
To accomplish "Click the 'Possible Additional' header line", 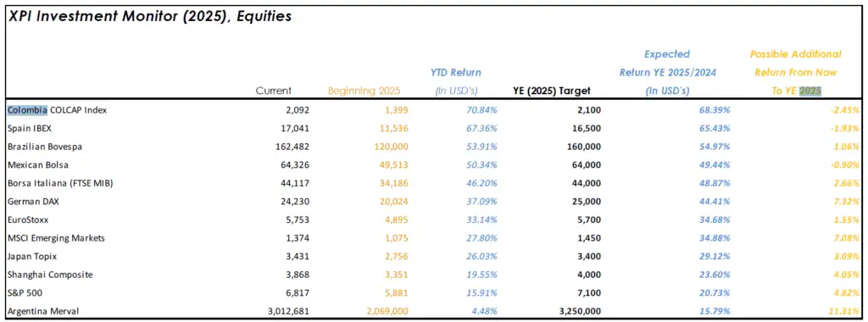I will [x=795, y=54].
